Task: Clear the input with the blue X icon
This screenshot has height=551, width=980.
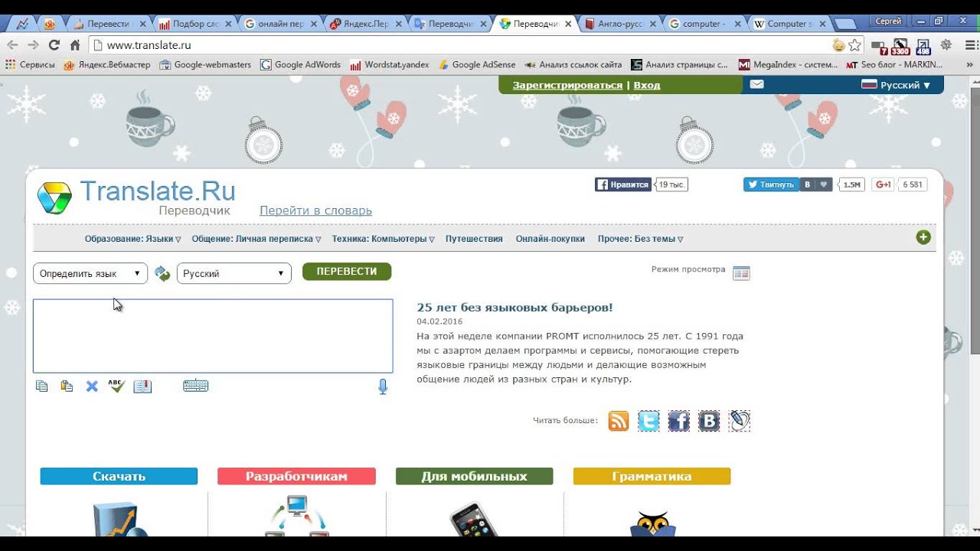Action: pyautogui.click(x=92, y=386)
